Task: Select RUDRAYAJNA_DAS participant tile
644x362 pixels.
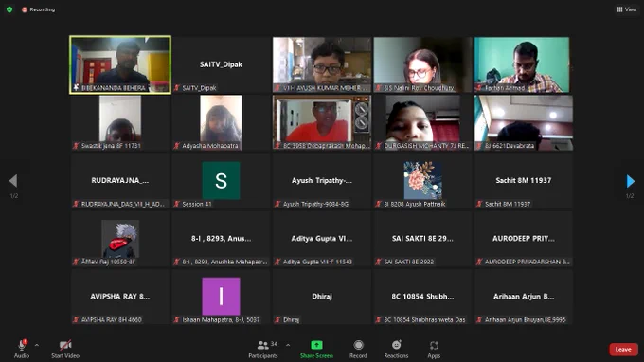Action: click(x=120, y=181)
